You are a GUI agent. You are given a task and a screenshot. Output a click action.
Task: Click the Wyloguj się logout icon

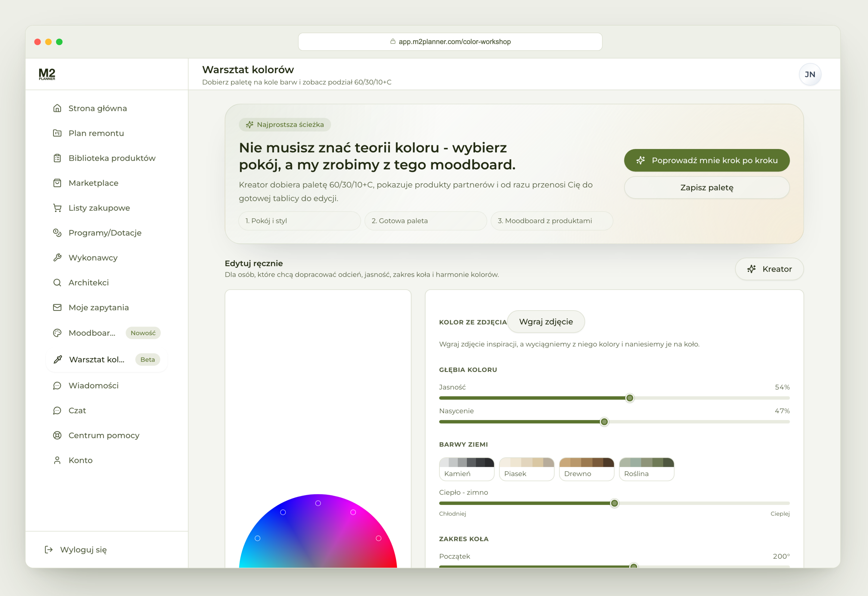click(x=49, y=550)
